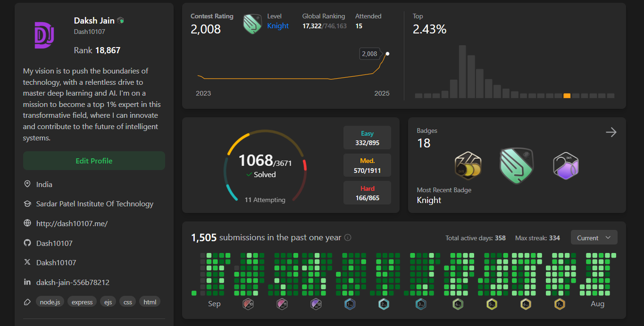The image size is (644, 326).
Task: Click the highlighted orange bar in the rating histogram
Action: (x=567, y=95)
